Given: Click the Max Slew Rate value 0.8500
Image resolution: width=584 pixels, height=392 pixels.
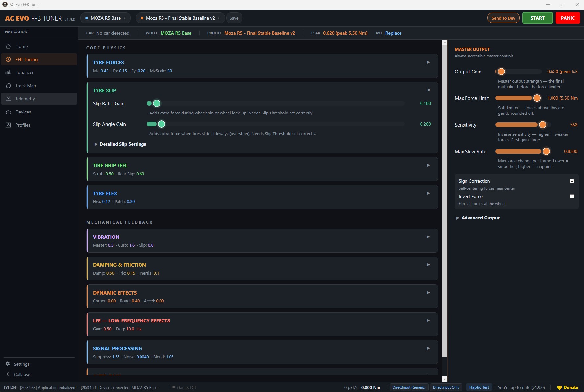Looking at the screenshot, I should click(571, 151).
